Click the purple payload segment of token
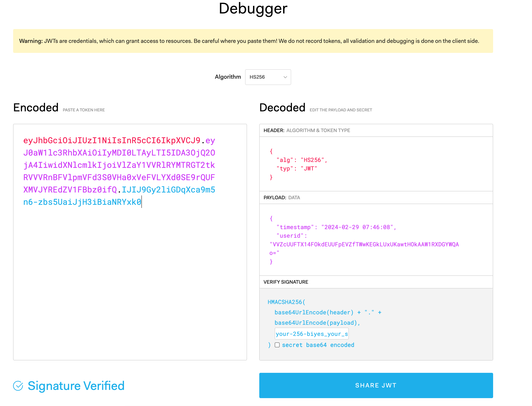 coord(119,165)
